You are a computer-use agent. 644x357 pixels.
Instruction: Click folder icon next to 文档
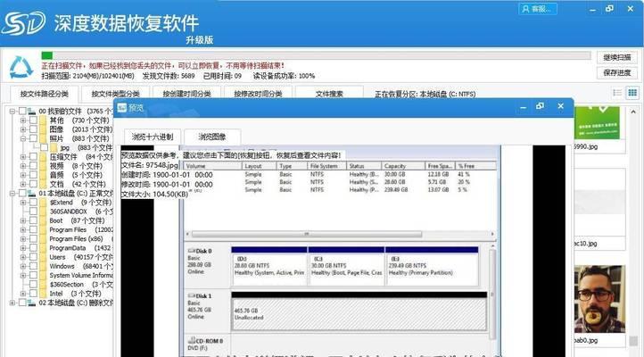pyautogui.click(x=43, y=184)
